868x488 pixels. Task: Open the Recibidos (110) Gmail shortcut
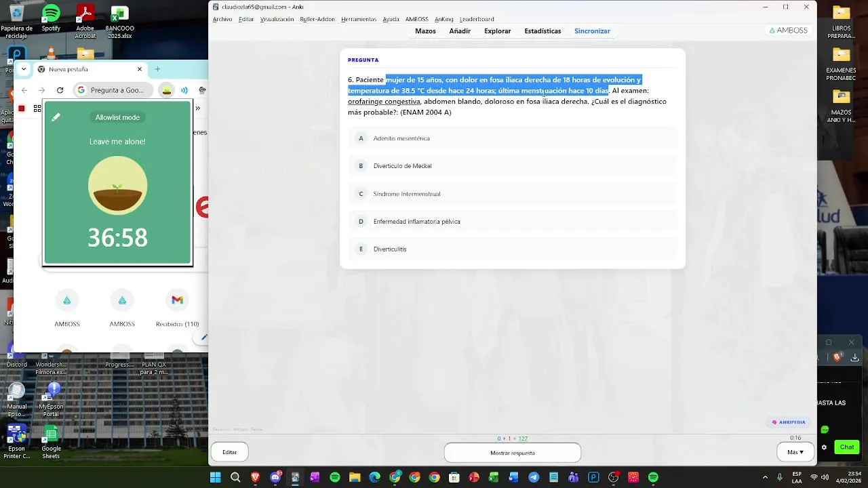[x=177, y=307]
